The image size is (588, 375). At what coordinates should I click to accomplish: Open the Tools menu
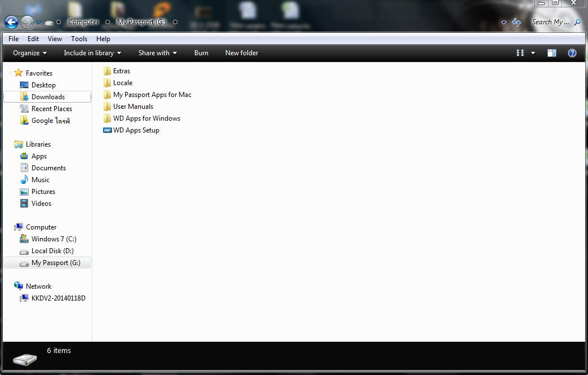click(x=79, y=39)
